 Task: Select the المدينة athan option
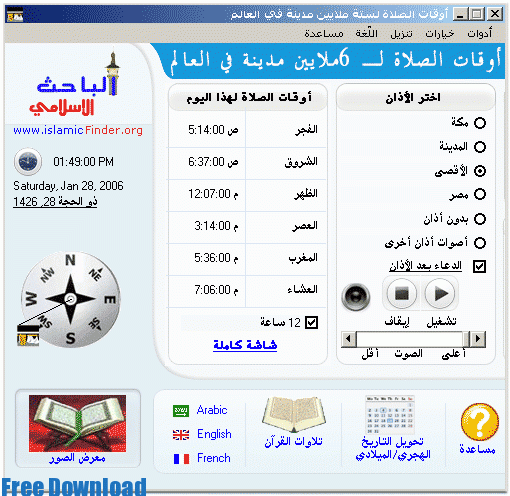[x=480, y=147]
